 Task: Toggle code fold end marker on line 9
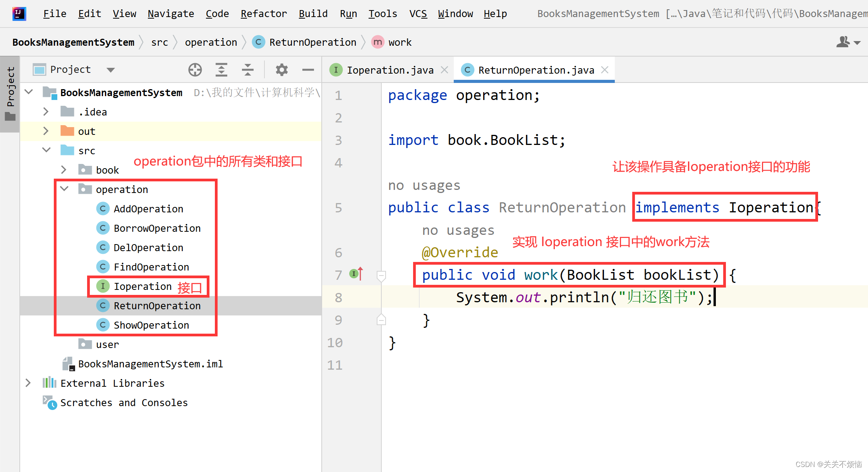point(381,320)
